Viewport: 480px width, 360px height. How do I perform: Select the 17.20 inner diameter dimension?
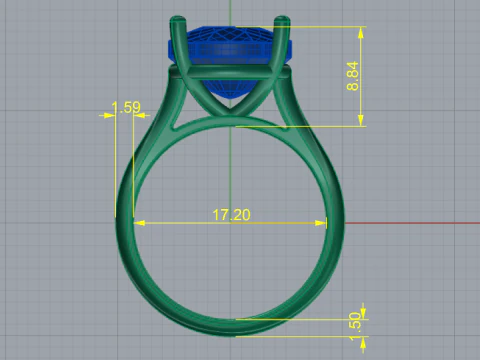click(x=231, y=215)
